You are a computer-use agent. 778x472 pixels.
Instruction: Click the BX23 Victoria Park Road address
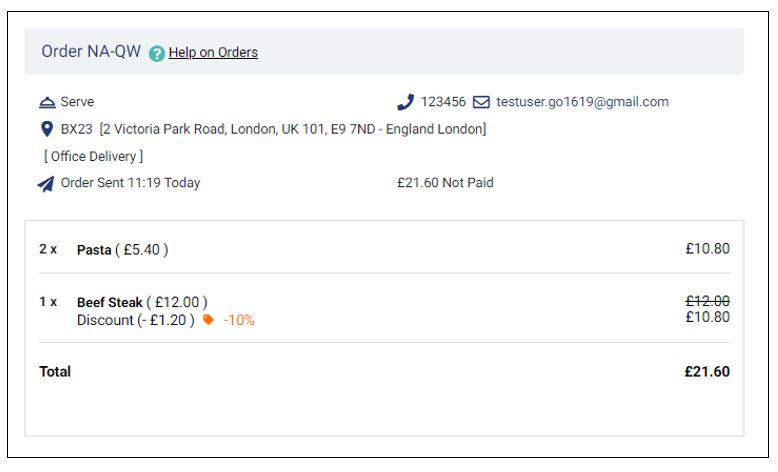coord(273,129)
